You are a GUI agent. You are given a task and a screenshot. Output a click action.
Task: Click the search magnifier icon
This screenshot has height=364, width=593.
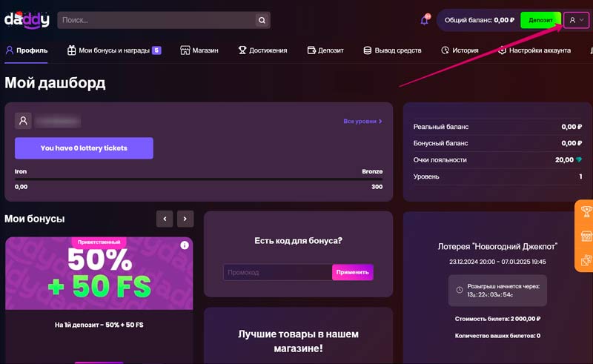pyautogui.click(x=262, y=20)
